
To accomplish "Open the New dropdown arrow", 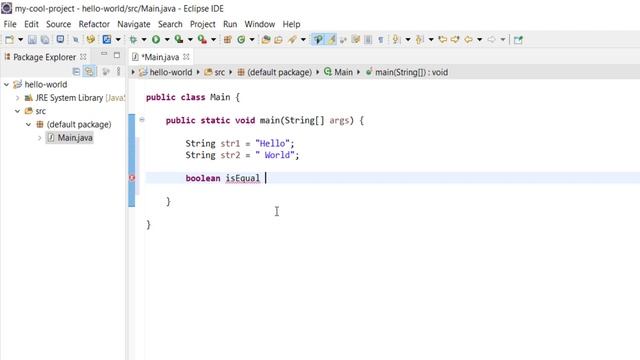I will tap(20, 40).
